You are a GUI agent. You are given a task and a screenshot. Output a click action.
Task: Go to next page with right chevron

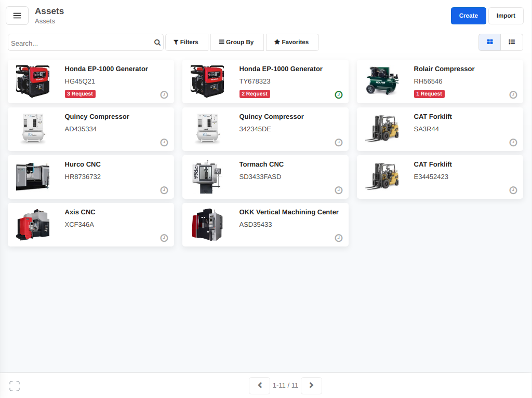pyautogui.click(x=311, y=385)
